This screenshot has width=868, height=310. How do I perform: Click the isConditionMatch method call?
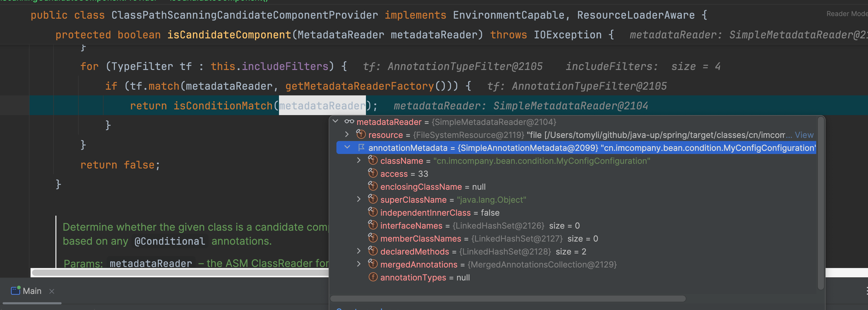[223, 105]
